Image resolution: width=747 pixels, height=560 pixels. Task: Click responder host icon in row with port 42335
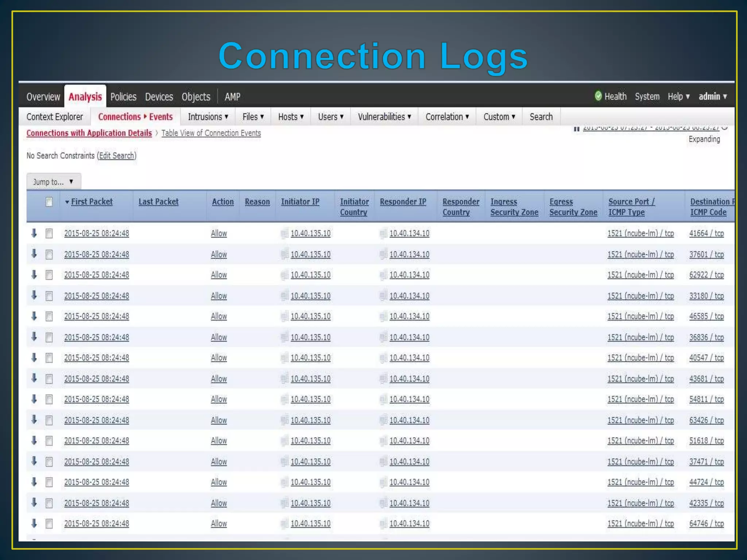[383, 503]
